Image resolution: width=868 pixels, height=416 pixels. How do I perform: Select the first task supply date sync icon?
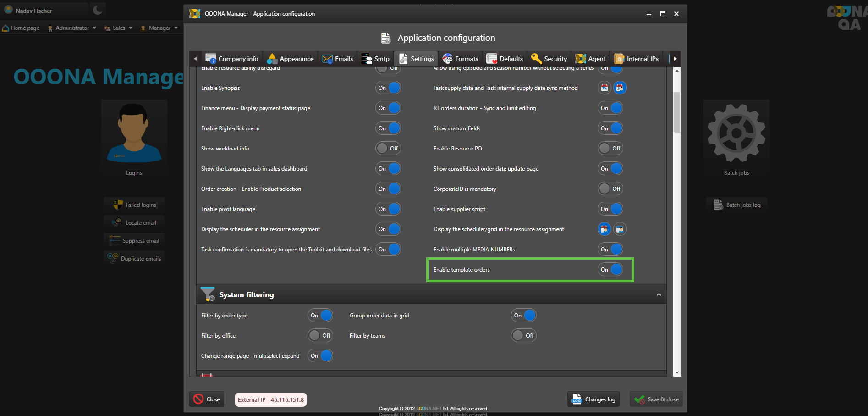click(604, 88)
